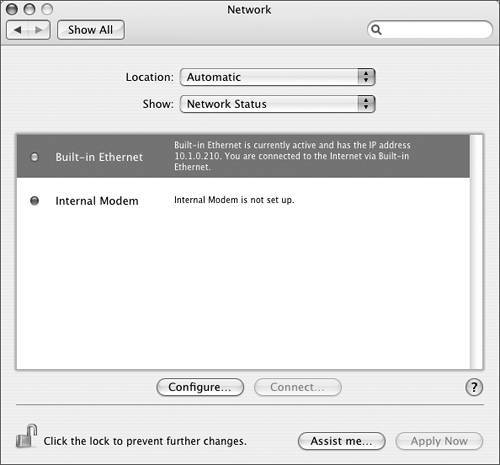
Task: Click the network list vertical scrollbar
Action: 476,252
